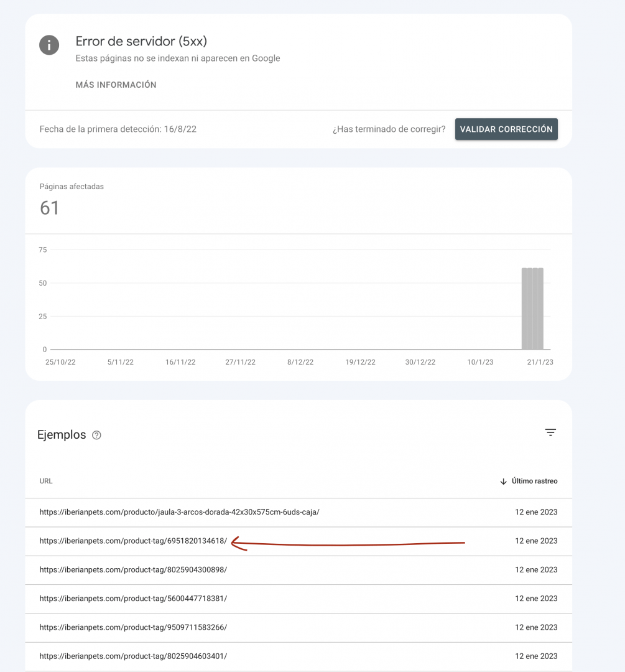Image resolution: width=625 pixels, height=672 pixels.
Task: Click the Ejemplos section title
Action: tap(62, 435)
